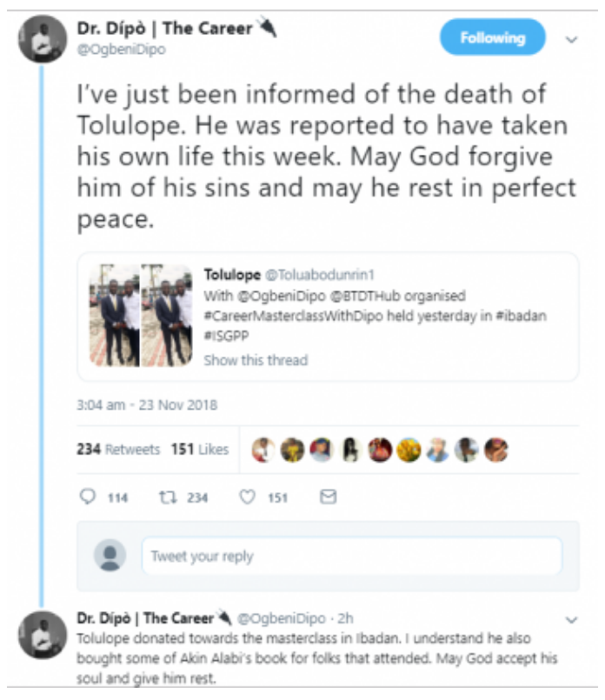Screen dimensions: 605x700
Task: Open the 234 Retweets list
Action: point(118,449)
